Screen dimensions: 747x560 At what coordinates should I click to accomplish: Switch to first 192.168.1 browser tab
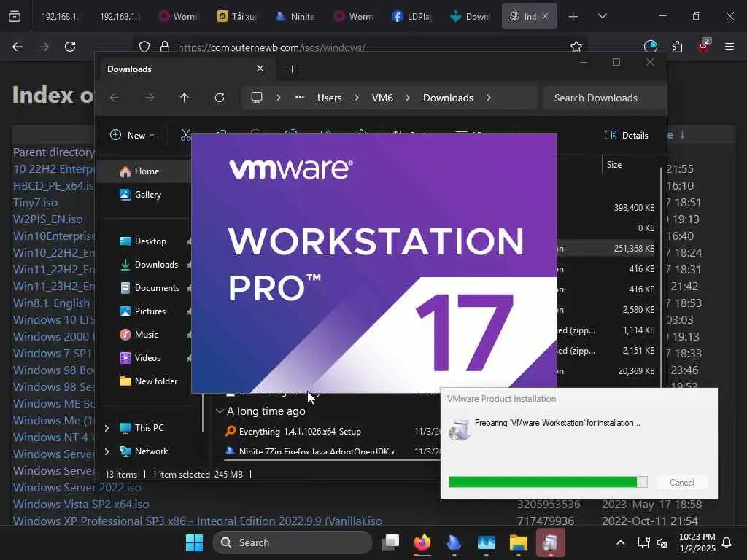point(60,16)
